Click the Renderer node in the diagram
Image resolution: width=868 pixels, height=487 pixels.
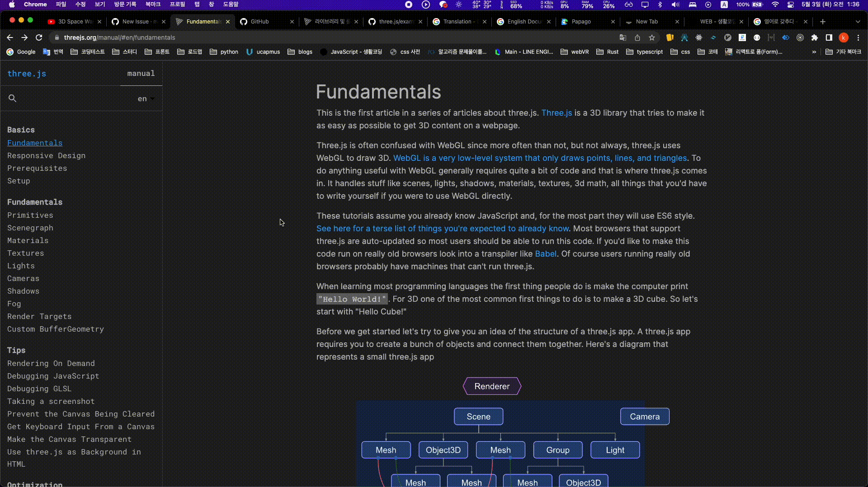[x=492, y=386]
